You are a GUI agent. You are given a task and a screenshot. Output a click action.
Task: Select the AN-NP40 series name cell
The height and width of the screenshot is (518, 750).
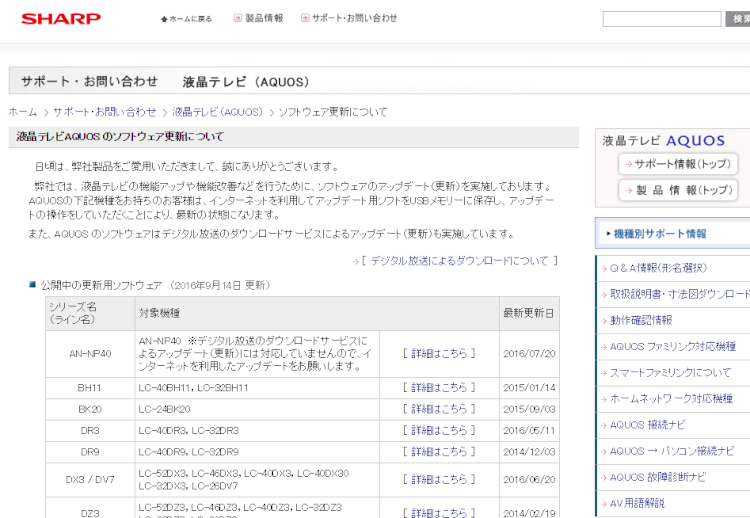[x=90, y=354]
